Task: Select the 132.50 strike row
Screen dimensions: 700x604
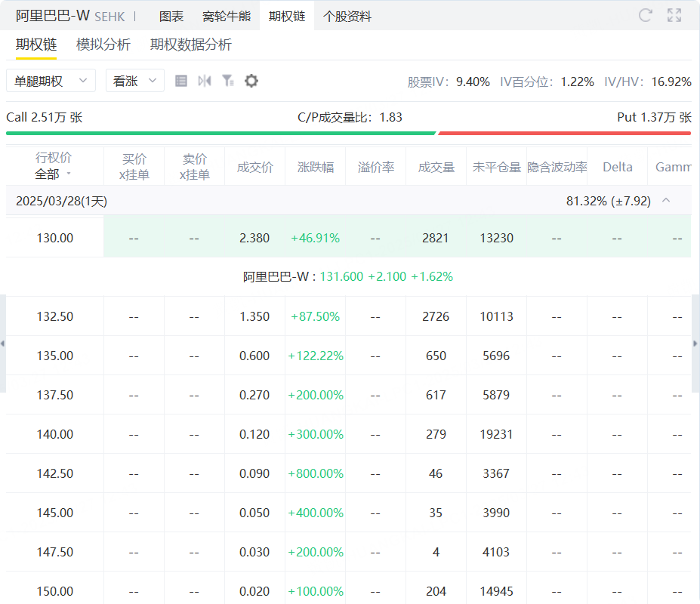Action: [x=348, y=316]
